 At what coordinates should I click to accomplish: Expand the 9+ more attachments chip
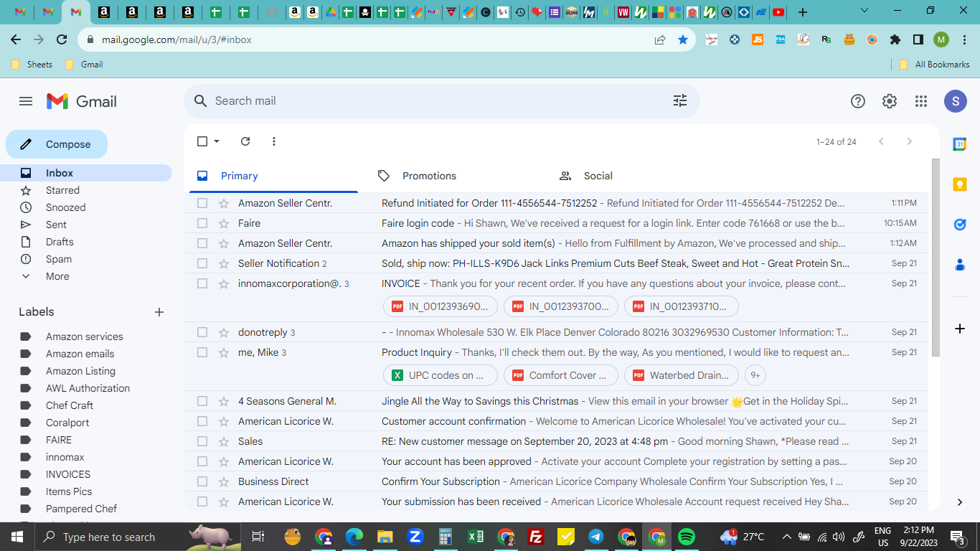755,375
